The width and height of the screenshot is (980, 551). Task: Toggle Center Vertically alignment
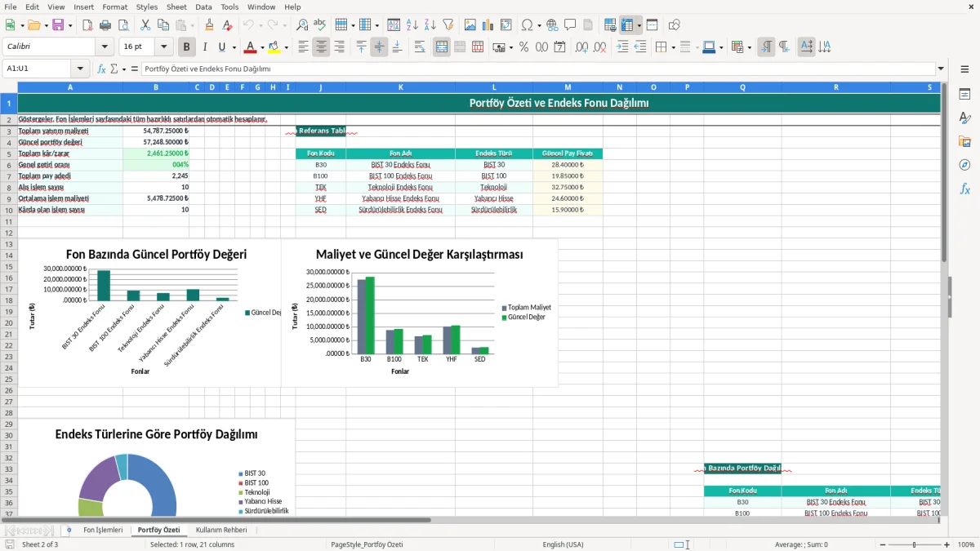379,47
